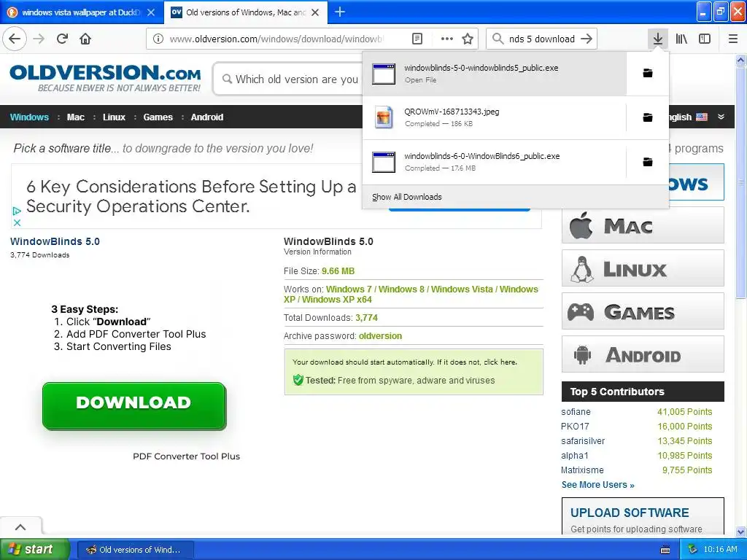Screen dimensions: 747x560
Task: Submit search with the arrow button
Action: pos(587,39)
